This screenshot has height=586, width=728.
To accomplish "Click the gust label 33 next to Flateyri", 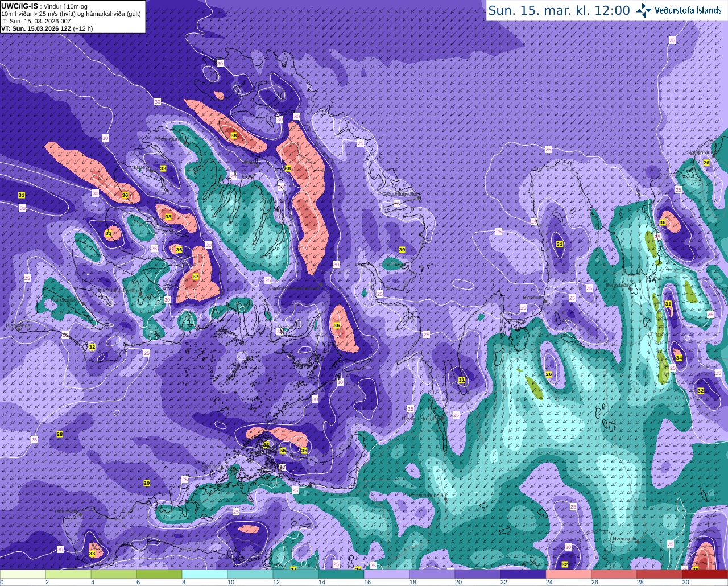I will pyautogui.click(x=163, y=168).
